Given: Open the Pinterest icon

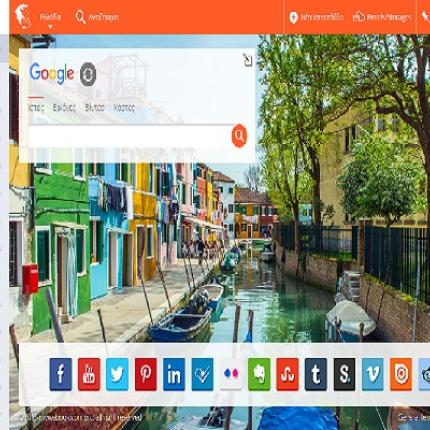Looking at the screenshot, I should [146, 374].
